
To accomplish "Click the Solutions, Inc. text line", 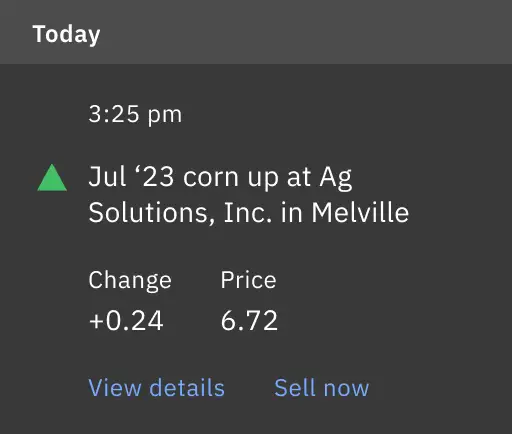I will coord(180,213).
